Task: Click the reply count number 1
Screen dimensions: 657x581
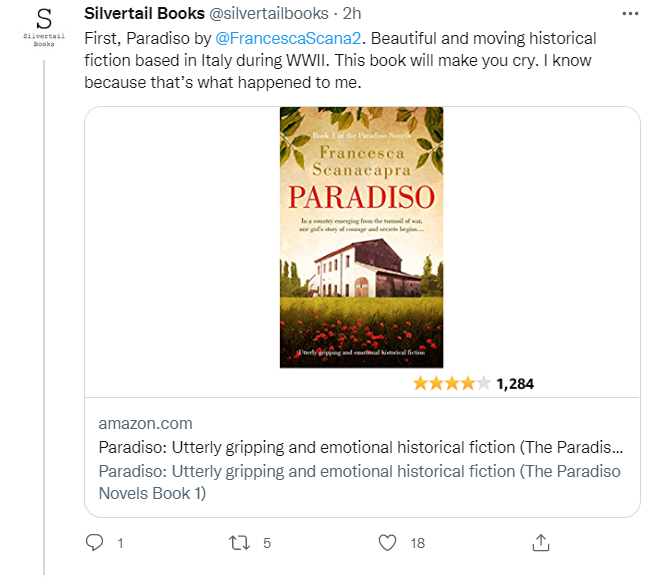Action: 120,543
